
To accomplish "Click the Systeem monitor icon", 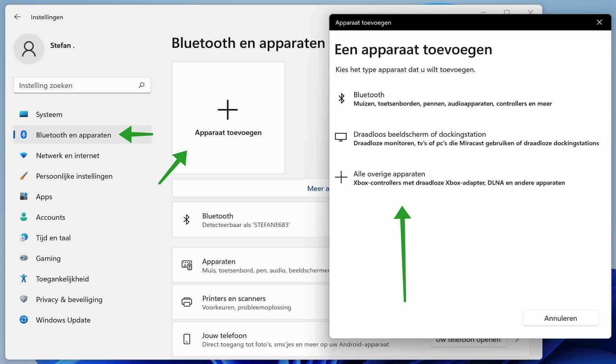I will (x=23, y=114).
